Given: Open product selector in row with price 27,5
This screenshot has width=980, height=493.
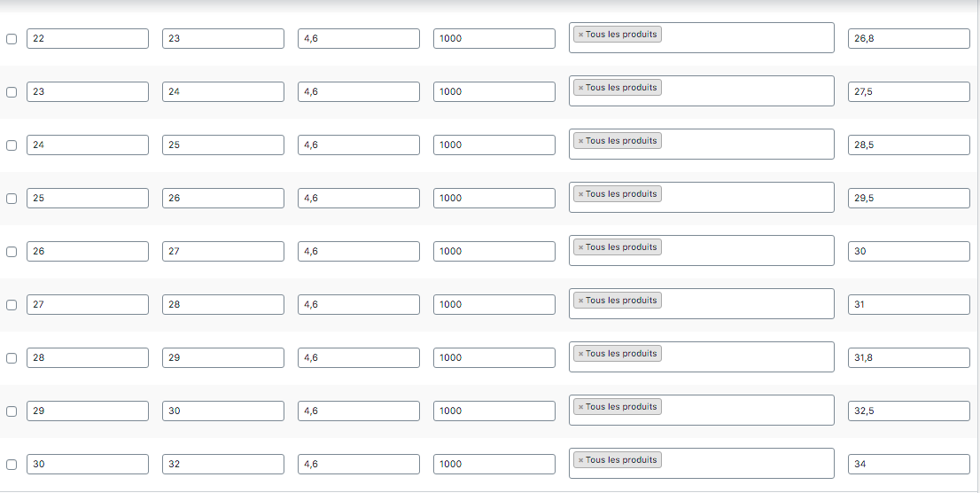Looking at the screenshot, I should [701, 90].
